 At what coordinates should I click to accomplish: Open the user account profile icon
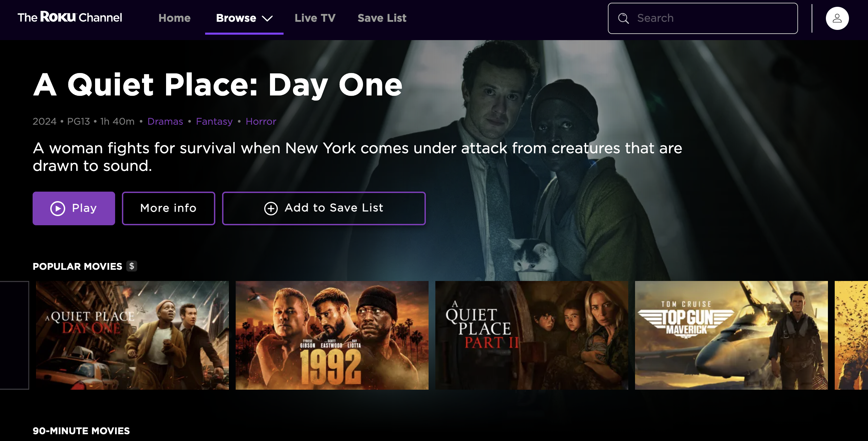(837, 18)
